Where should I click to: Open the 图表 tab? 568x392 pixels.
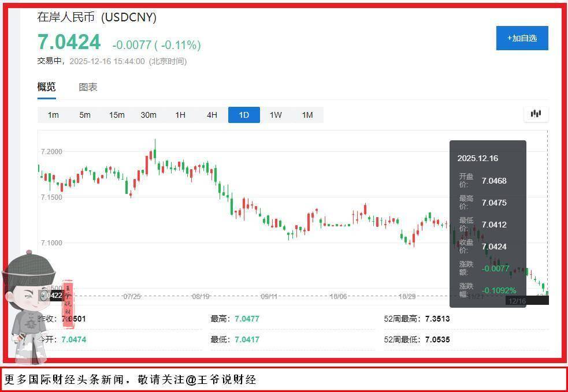click(88, 87)
